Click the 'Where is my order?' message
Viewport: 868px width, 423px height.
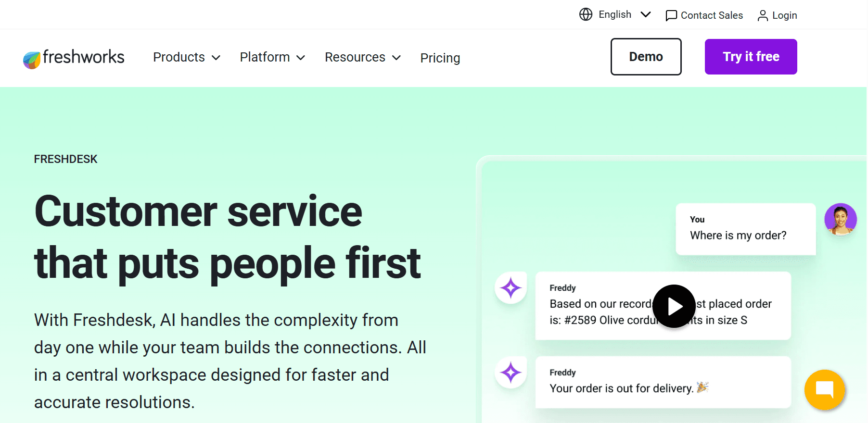click(745, 229)
